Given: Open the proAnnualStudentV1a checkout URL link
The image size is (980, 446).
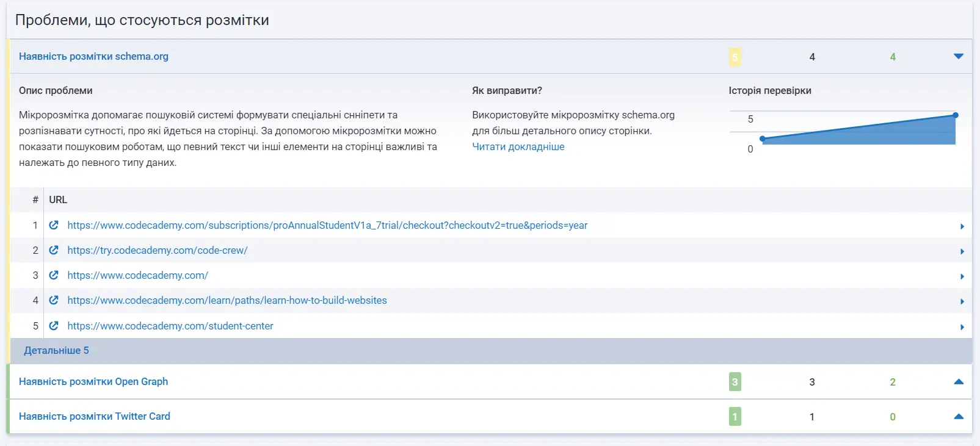Looking at the screenshot, I should (327, 225).
